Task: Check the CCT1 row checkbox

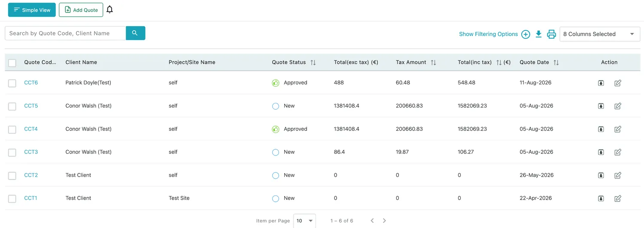Action: coord(12,199)
